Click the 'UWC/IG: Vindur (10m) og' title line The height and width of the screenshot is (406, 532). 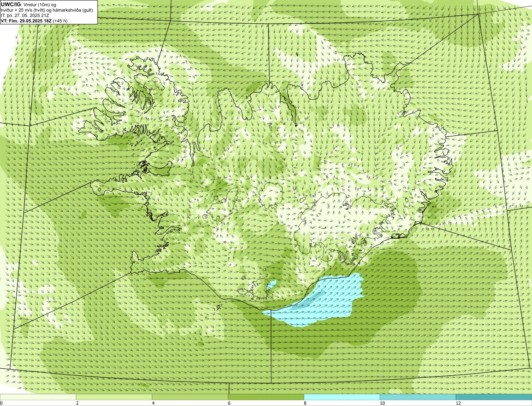pyautogui.click(x=29, y=4)
